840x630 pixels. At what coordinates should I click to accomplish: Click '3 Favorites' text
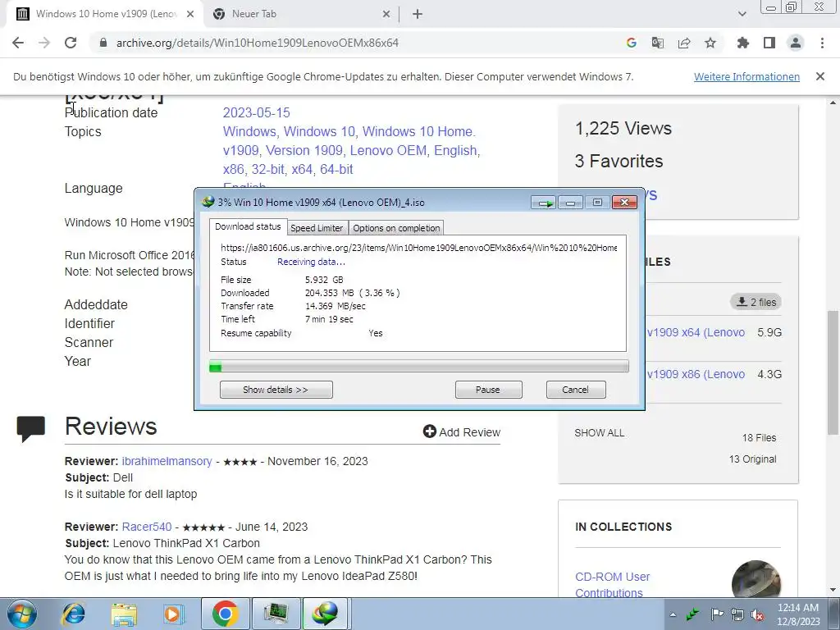tap(619, 161)
